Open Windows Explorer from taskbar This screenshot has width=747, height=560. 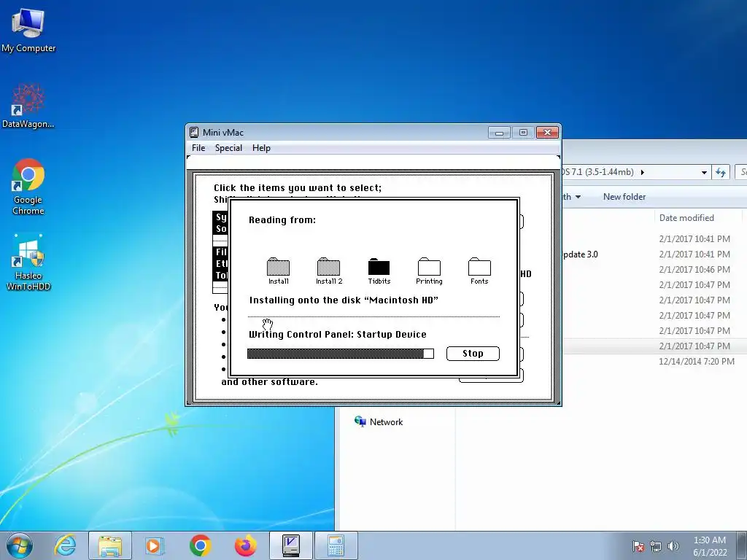pyautogui.click(x=110, y=545)
